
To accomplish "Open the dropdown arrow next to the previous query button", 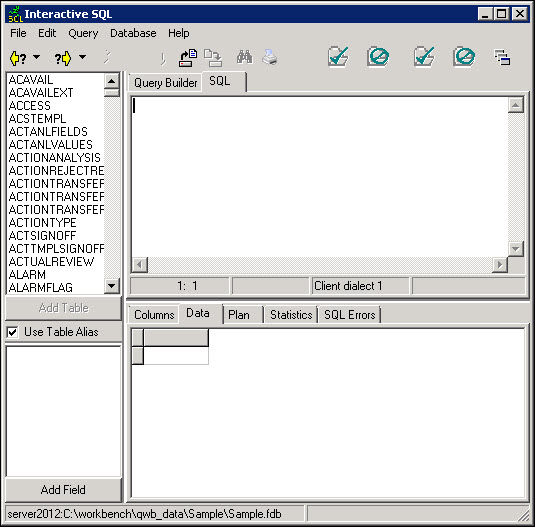I will click(x=36, y=57).
